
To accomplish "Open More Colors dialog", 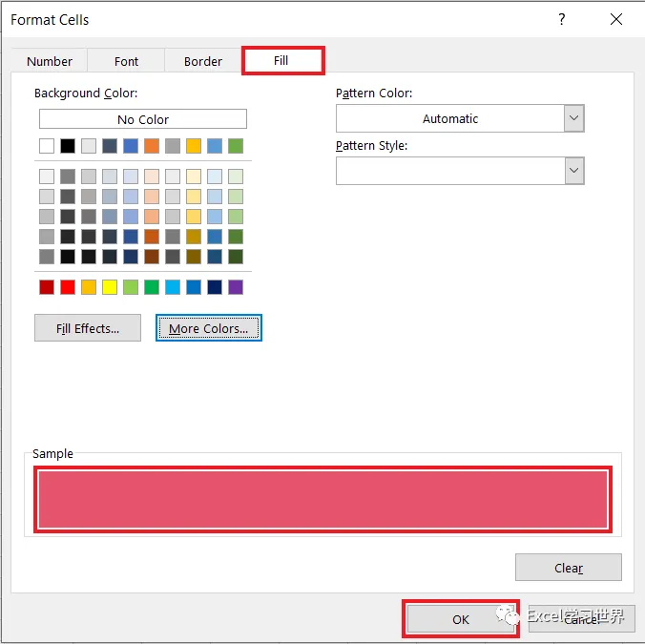I will [x=209, y=328].
